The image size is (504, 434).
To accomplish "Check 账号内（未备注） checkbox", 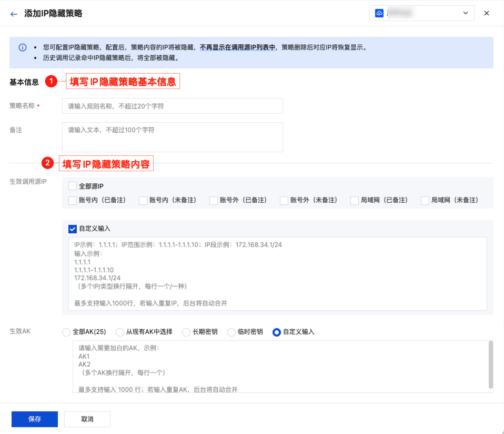I will click(143, 200).
